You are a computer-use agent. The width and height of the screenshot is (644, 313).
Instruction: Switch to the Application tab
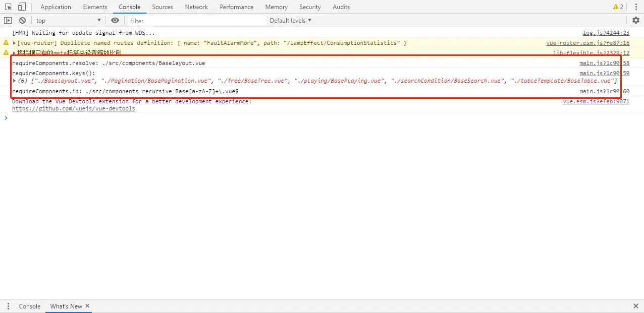[x=56, y=7]
